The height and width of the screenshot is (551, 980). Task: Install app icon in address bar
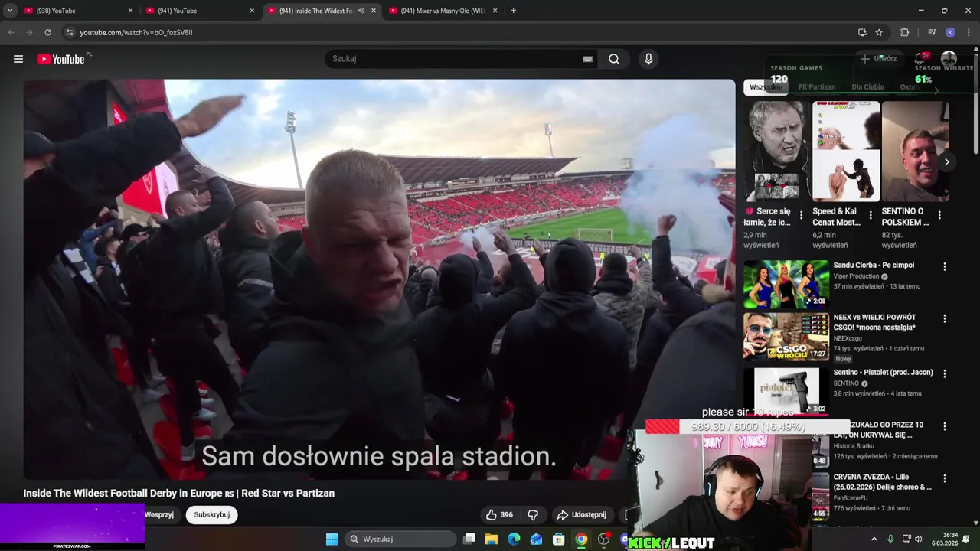point(862,32)
